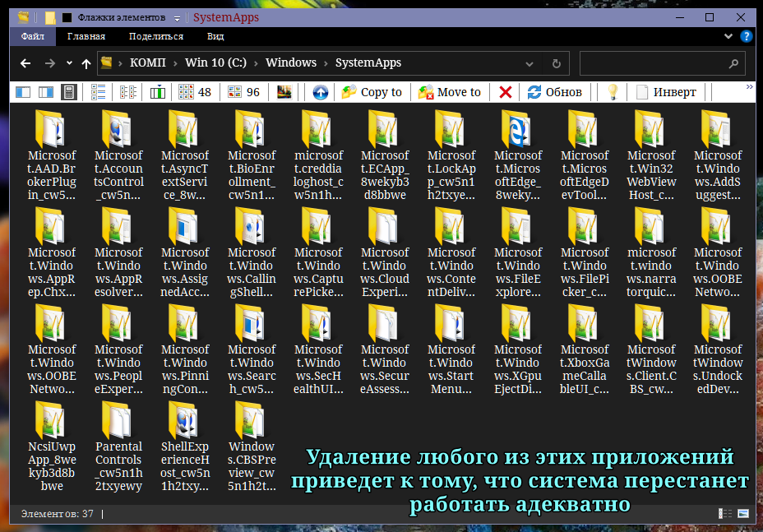
Task: Select Microsoft.Windows.FileExplorer folder
Action: point(518,252)
